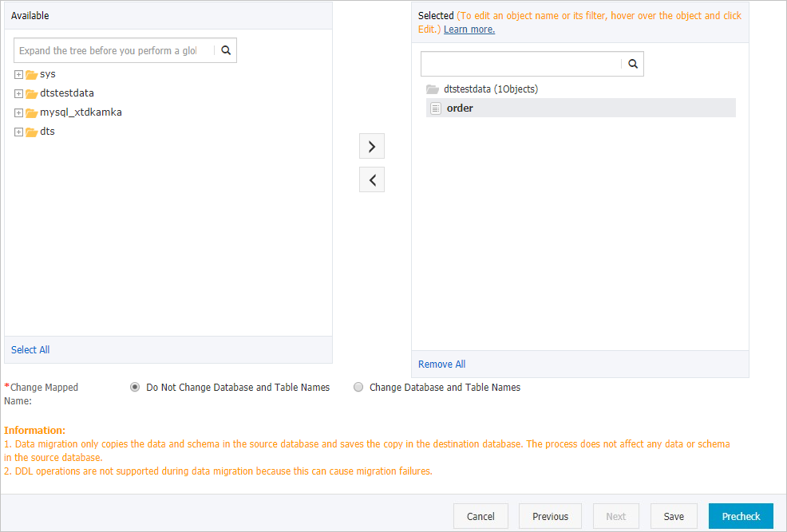Click the Precheck button
Viewport: 787px width, 532px height.
pyautogui.click(x=740, y=515)
